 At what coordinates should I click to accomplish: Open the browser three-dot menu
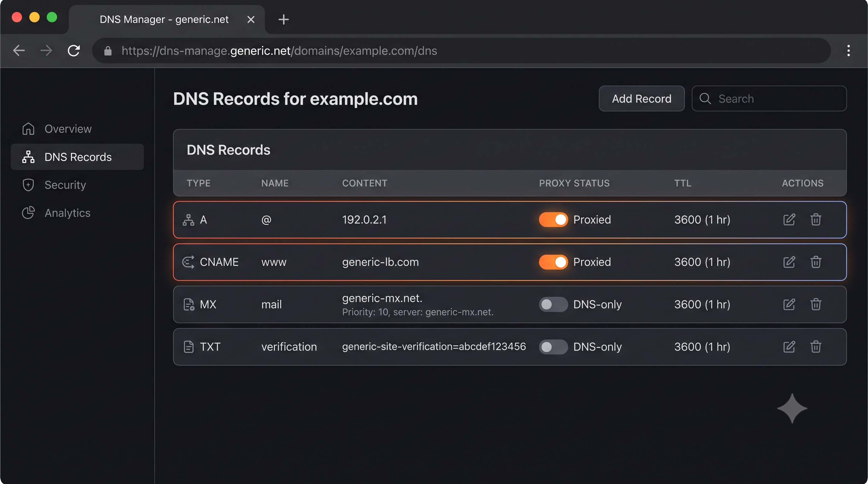(848, 51)
